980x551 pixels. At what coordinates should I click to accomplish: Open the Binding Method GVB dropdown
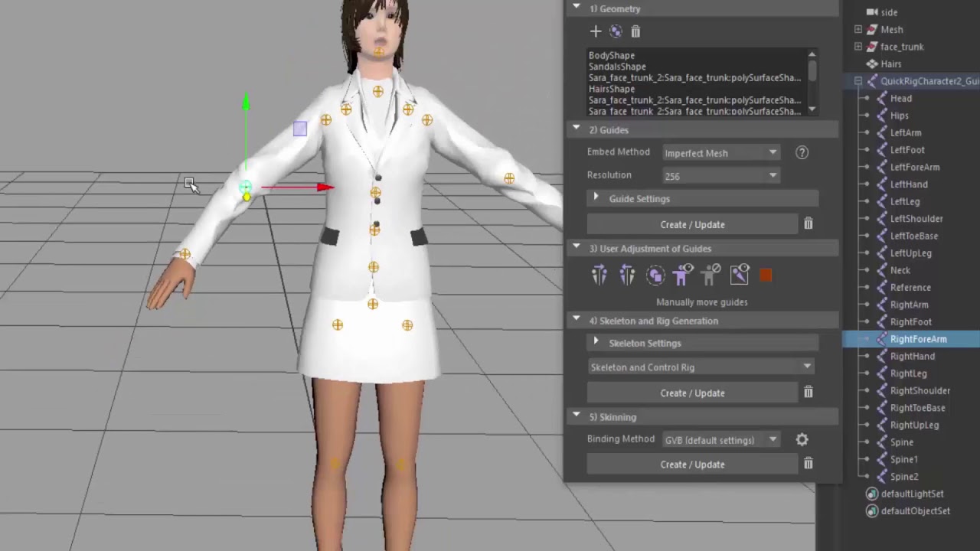click(720, 440)
